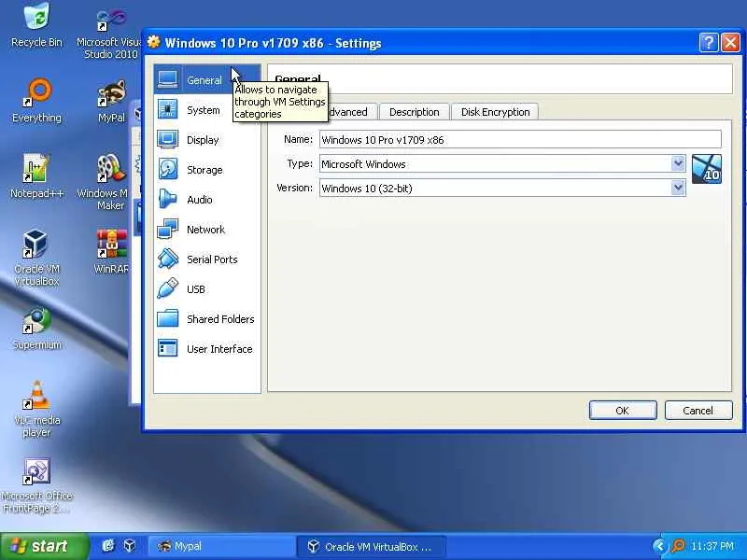Open the Version dropdown showing Windows 10 (32-bit)

502,189
